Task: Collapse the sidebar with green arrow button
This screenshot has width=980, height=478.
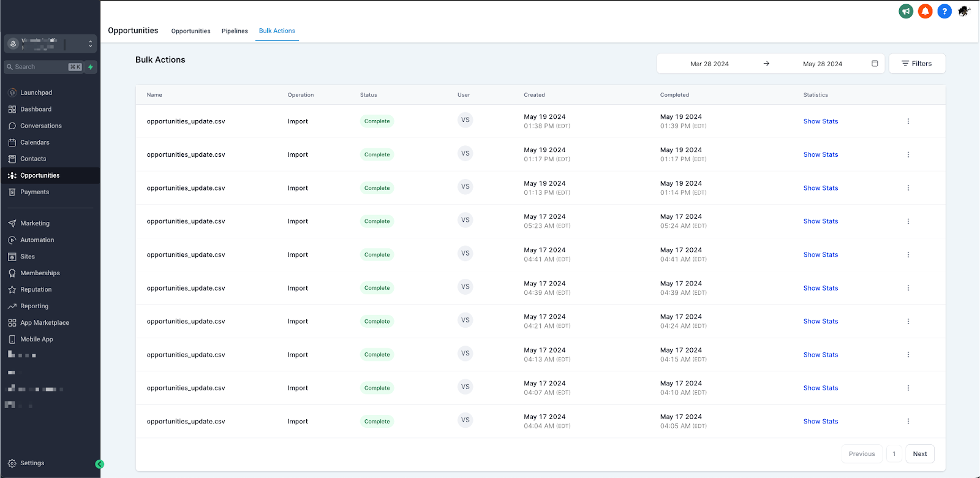Action: pos(100,464)
